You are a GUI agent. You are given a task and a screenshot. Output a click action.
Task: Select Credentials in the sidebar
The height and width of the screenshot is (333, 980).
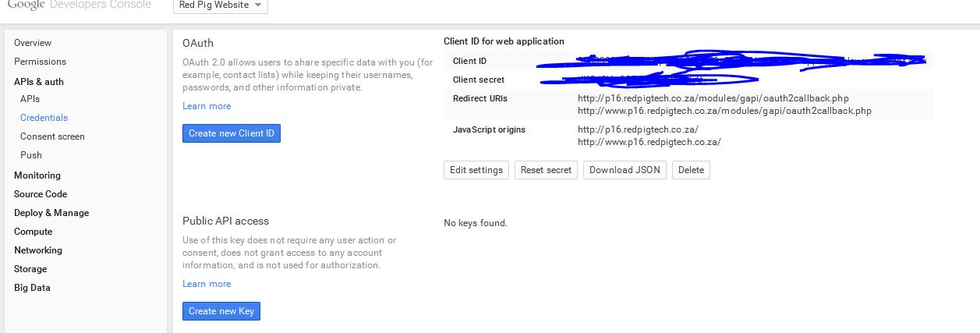pos(44,118)
